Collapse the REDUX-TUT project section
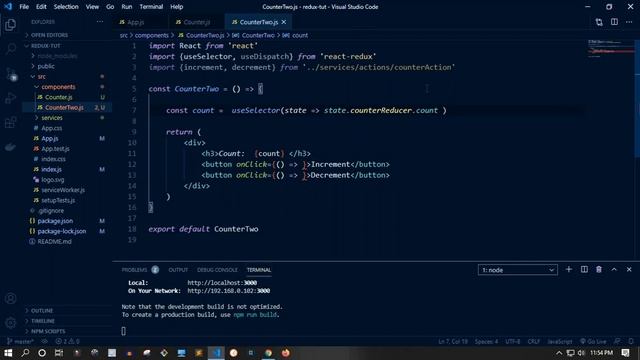Image resolution: width=640 pixels, height=360 pixels. point(46,46)
